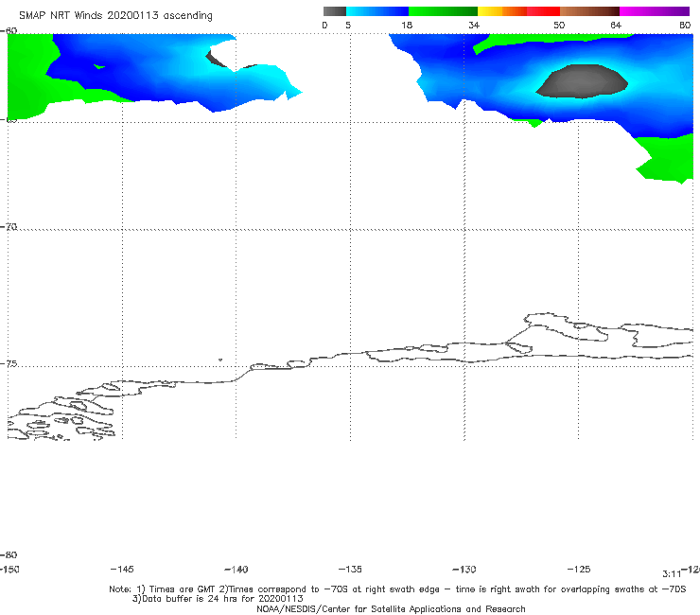Click the swath time stamp '3:11'
Viewport: 700px width, 615px height.
[x=672, y=574]
